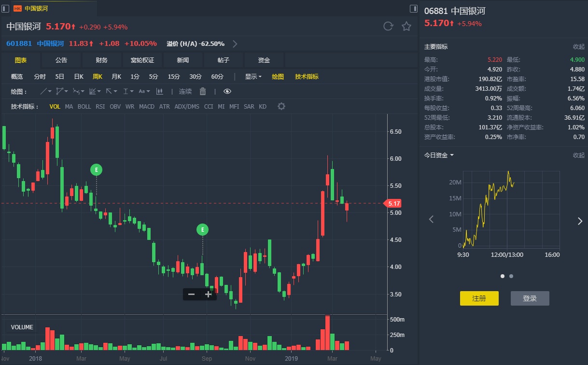Toggle drawings visibility with the eye icon
588x365 pixels.
coord(227,91)
